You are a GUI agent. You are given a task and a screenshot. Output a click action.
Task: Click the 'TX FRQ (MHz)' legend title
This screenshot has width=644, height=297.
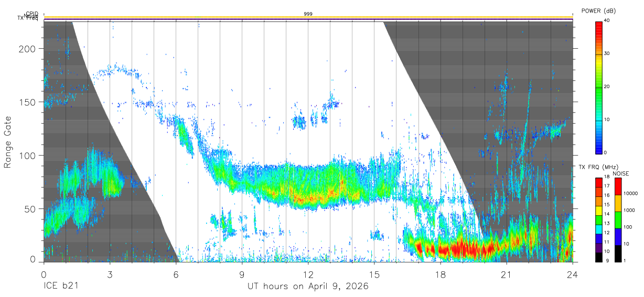click(x=598, y=167)
